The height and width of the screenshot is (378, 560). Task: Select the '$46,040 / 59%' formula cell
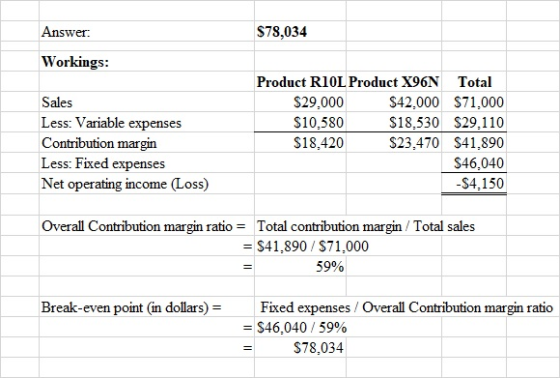(x=302, y=328)
